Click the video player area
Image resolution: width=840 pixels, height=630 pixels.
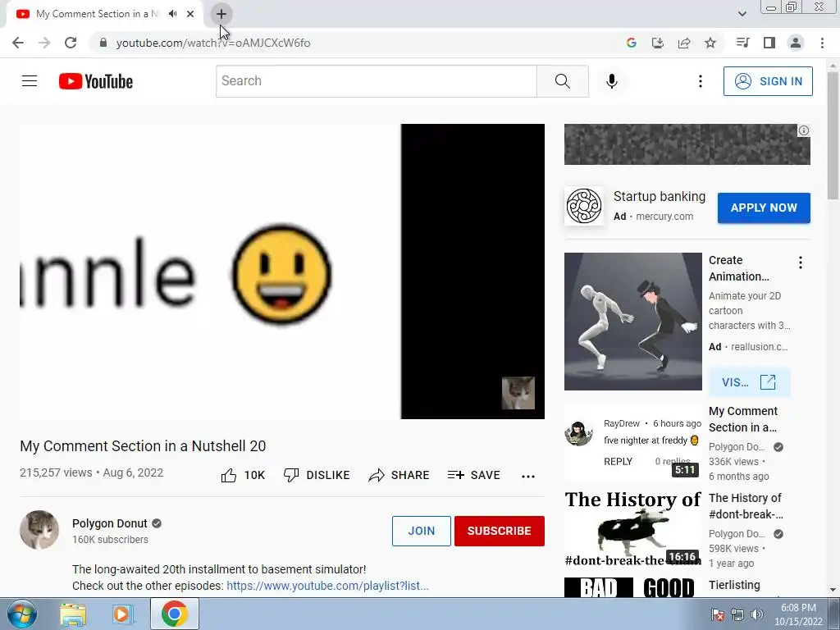[282, 271]
